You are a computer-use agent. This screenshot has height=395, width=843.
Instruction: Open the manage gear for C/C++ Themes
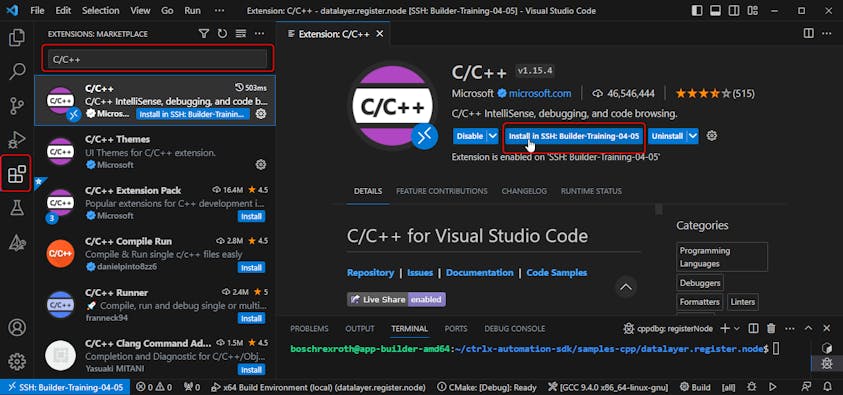[x=261, y=164]
